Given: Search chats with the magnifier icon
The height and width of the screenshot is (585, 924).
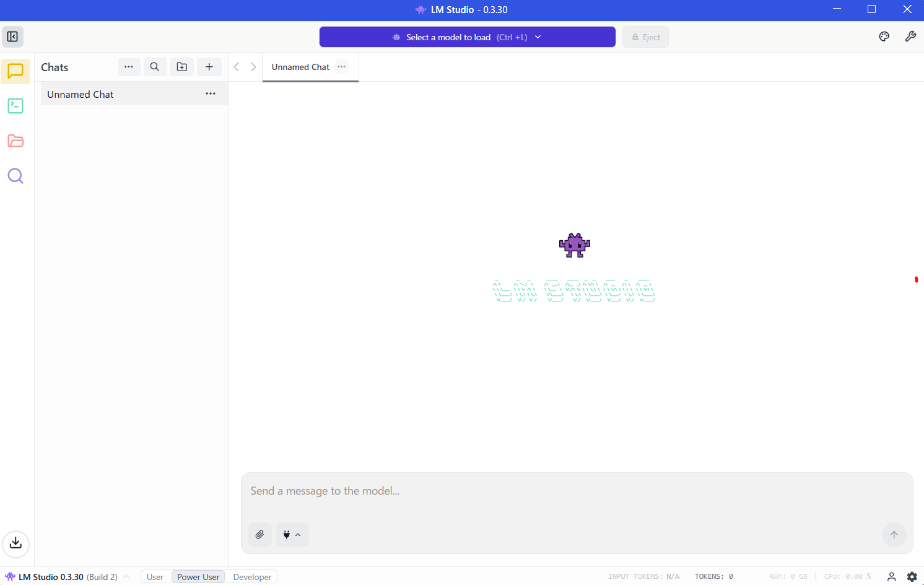Looking at the screenshot, I should point(155,67).
